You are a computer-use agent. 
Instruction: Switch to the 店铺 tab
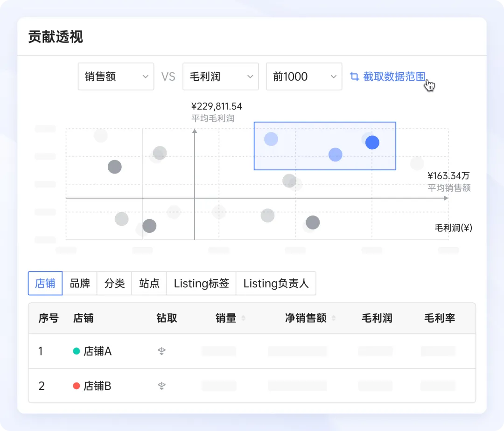click(45, 283)
